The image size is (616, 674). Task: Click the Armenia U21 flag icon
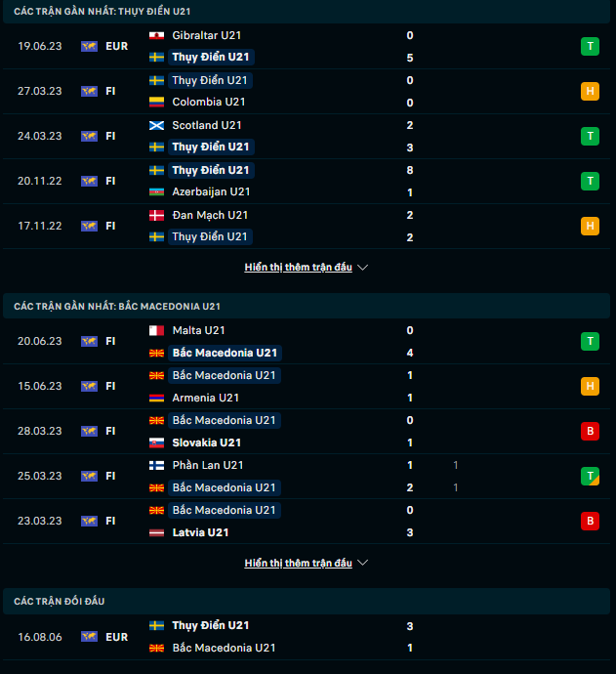pyautogui.click(x=156, y=399)
